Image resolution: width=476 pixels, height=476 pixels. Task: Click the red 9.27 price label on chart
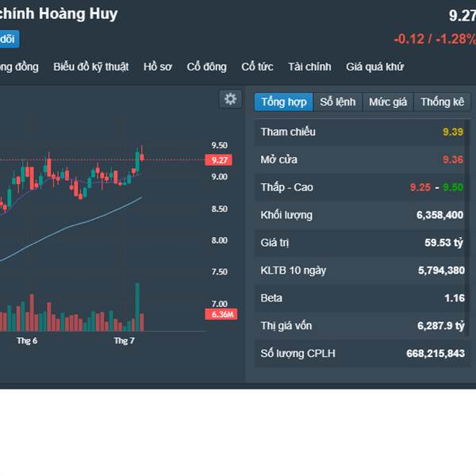(x=221, y=159)
